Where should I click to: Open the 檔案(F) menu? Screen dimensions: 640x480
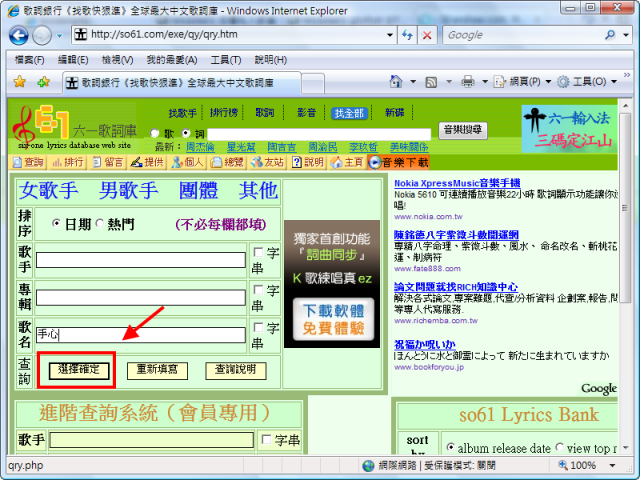(x=29, y=60)
